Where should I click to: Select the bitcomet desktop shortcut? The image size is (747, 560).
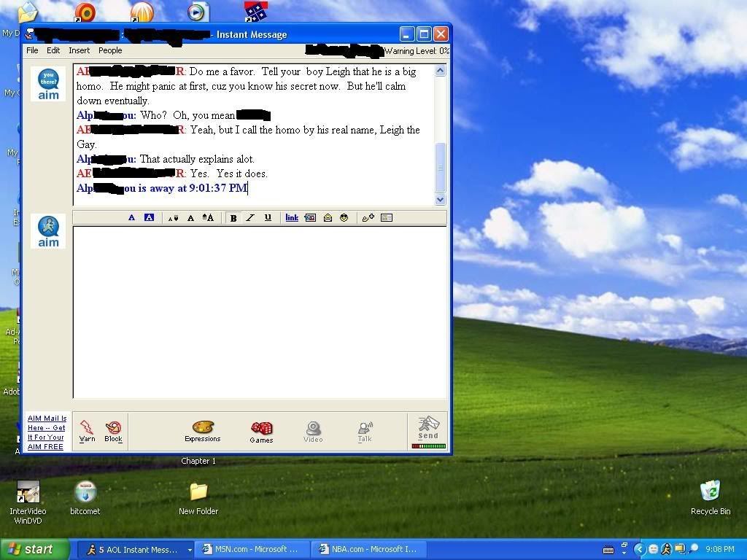coord(85,499)
